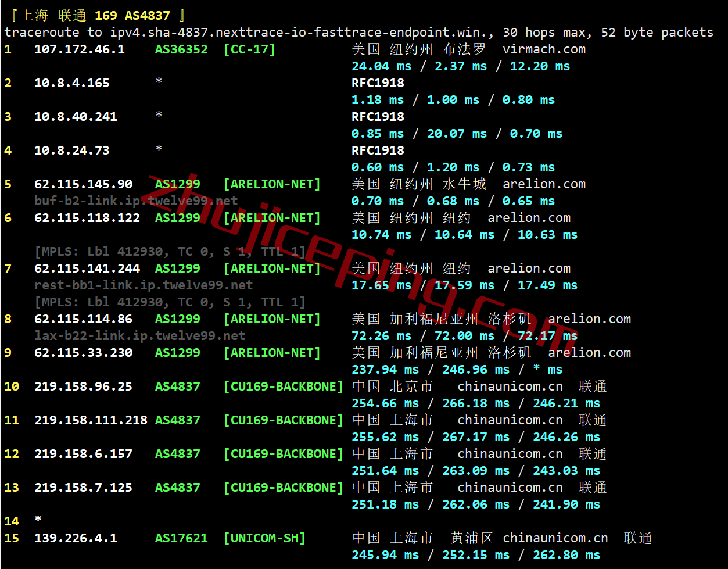
Task: Select IP 219.158.7.125
Action: click(83, 488)
